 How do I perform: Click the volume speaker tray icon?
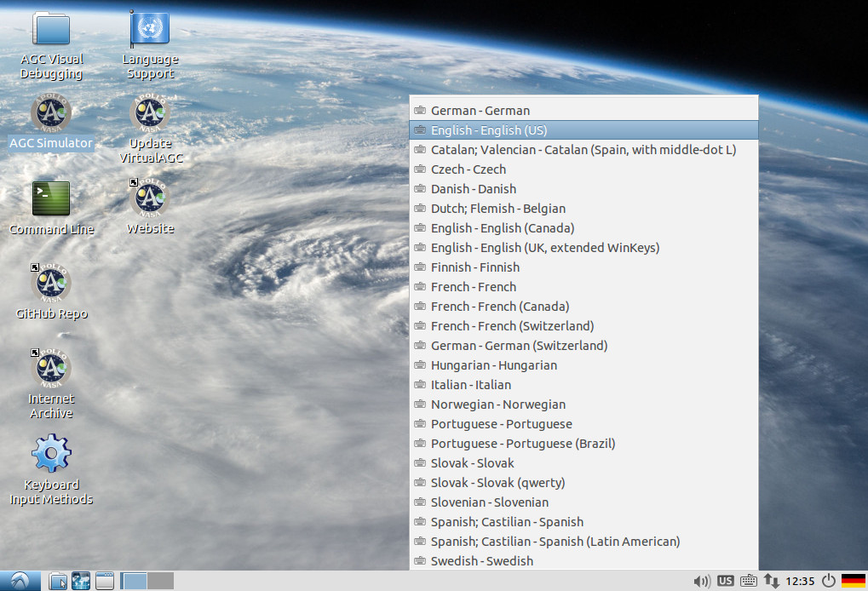702,581
